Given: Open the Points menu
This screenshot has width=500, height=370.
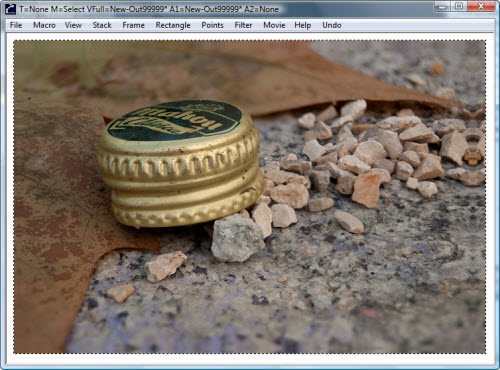Looking at the screenshot, I should pyautogui.click(x=212, y=25).
